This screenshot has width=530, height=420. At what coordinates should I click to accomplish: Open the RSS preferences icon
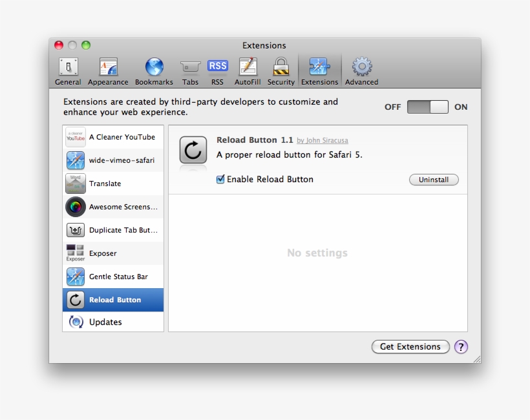coord(217,65)
